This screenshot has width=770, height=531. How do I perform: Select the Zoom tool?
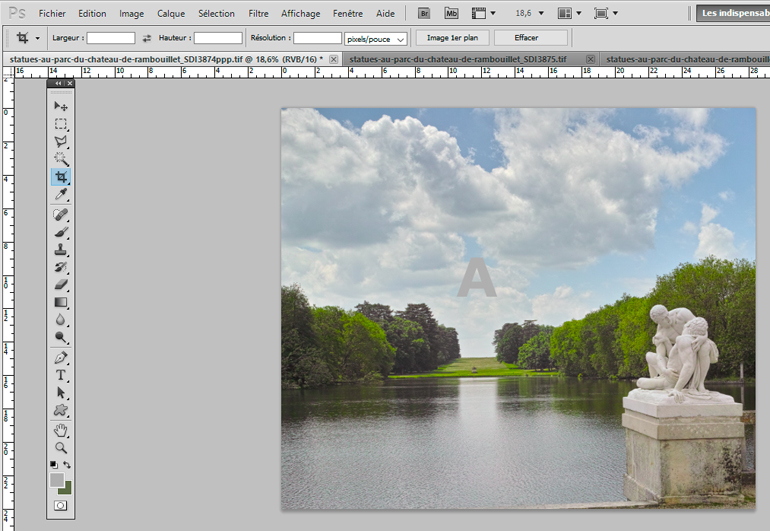click(60, 448)
